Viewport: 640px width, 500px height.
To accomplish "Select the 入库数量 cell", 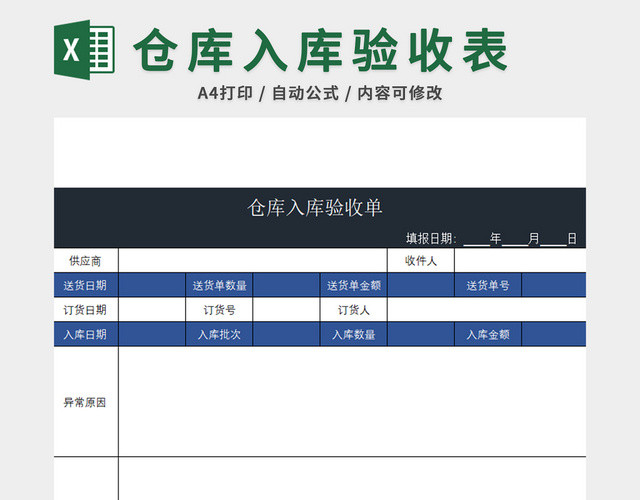I will coord(354,334).
